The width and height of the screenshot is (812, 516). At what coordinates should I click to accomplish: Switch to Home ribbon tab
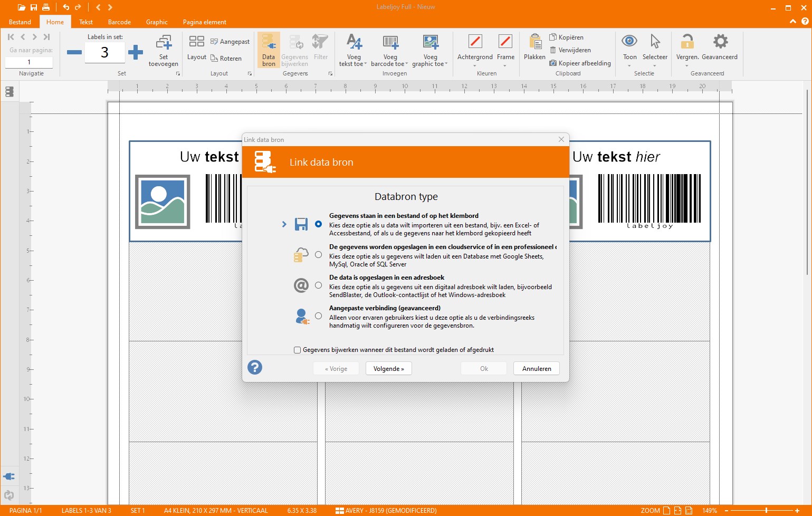(55, 22)
